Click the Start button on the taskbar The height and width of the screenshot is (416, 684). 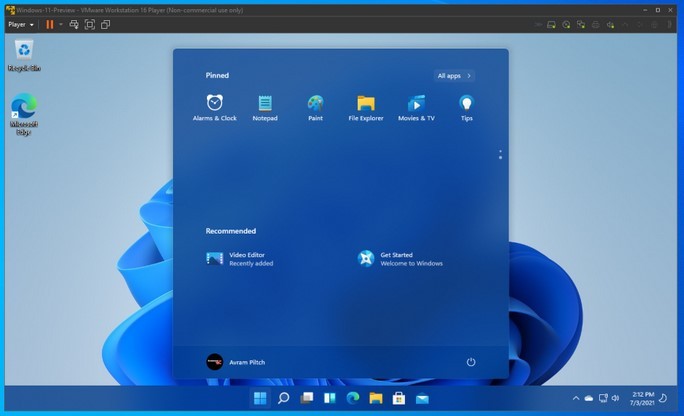260,398
